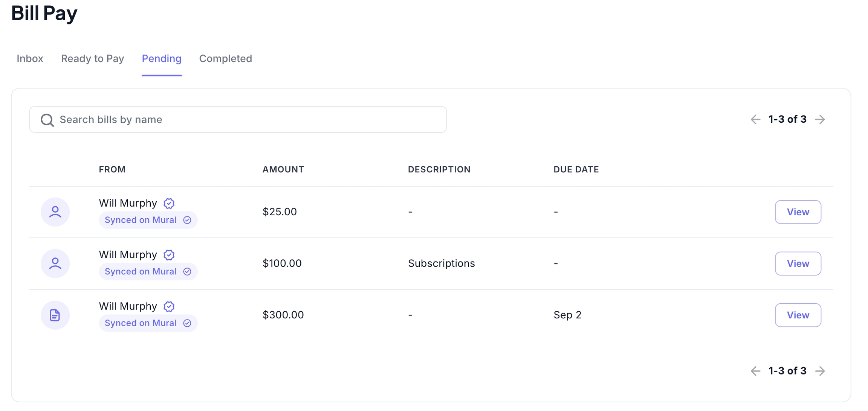Click verified badge on Subscriptions bill row
868x411 pixels.
[169, 255]
